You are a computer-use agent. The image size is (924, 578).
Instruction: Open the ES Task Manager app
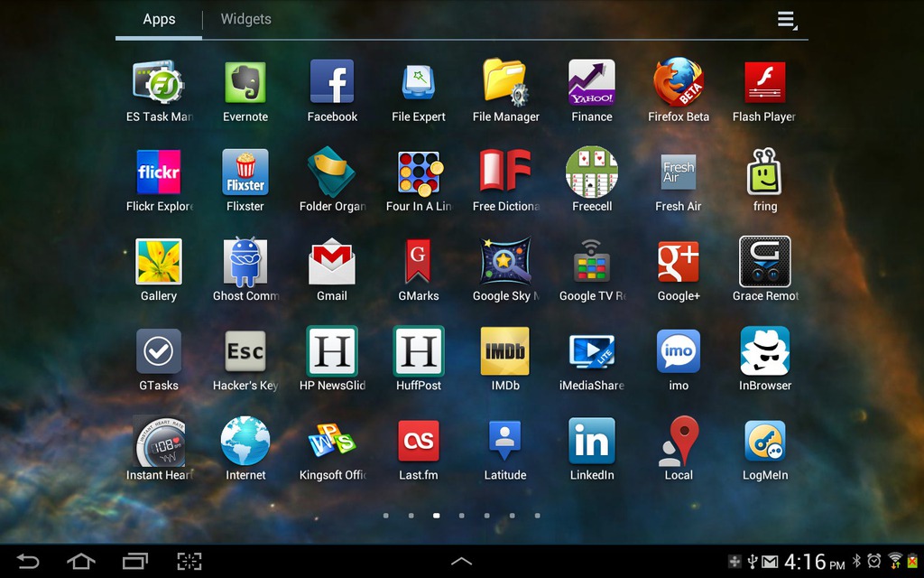[159, 83]
